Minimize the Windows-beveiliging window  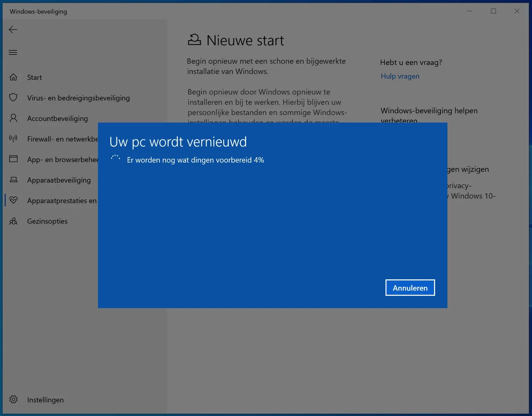tap(470, 11)
